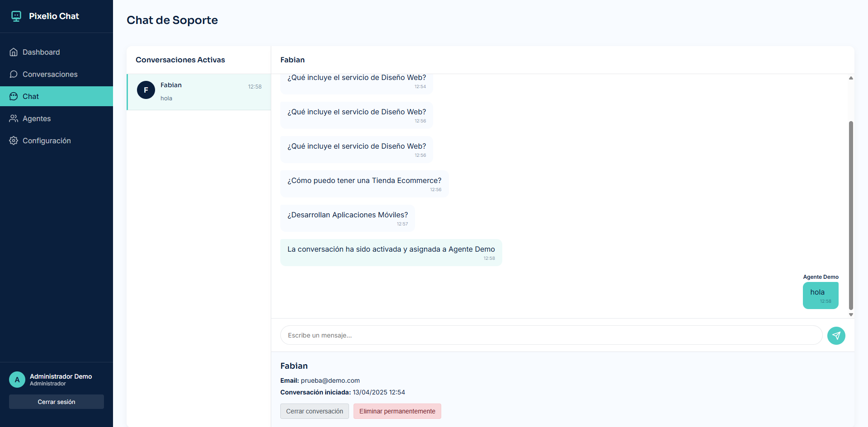Image resolution: width=868 pixels, height=427 pixels.
Task: Click the Conversaciones speech bubble icon
Action: pos(14,74)
